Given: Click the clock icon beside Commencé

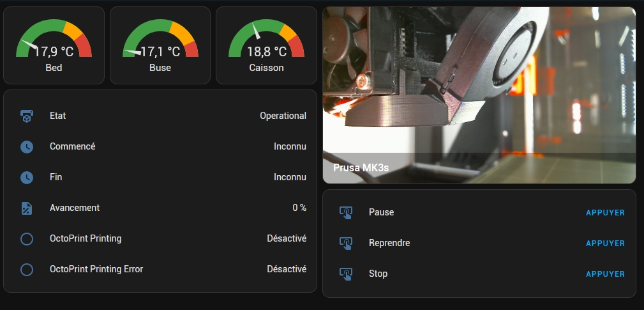Looking at the screenshot, I should 27,147.
